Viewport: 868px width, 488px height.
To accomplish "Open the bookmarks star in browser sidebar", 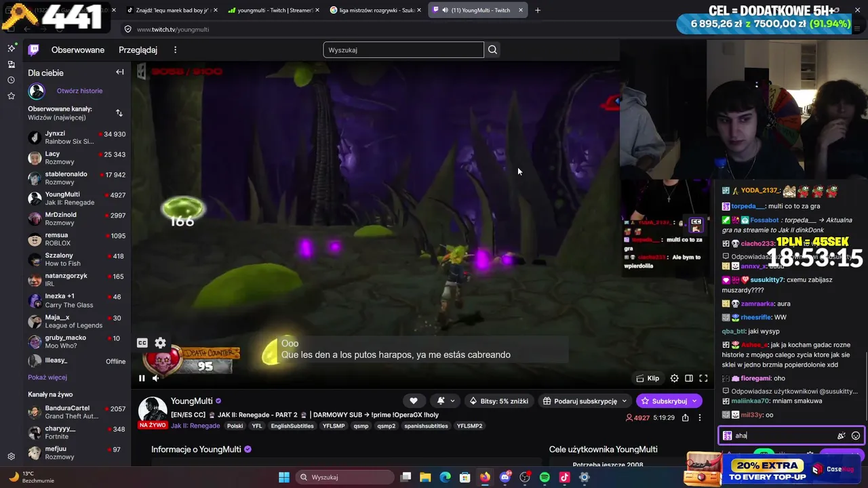I will [11, 96].
